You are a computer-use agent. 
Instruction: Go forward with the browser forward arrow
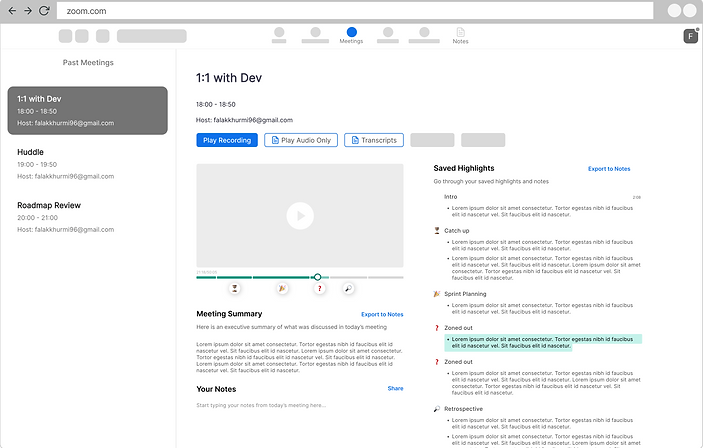(28, 10)
